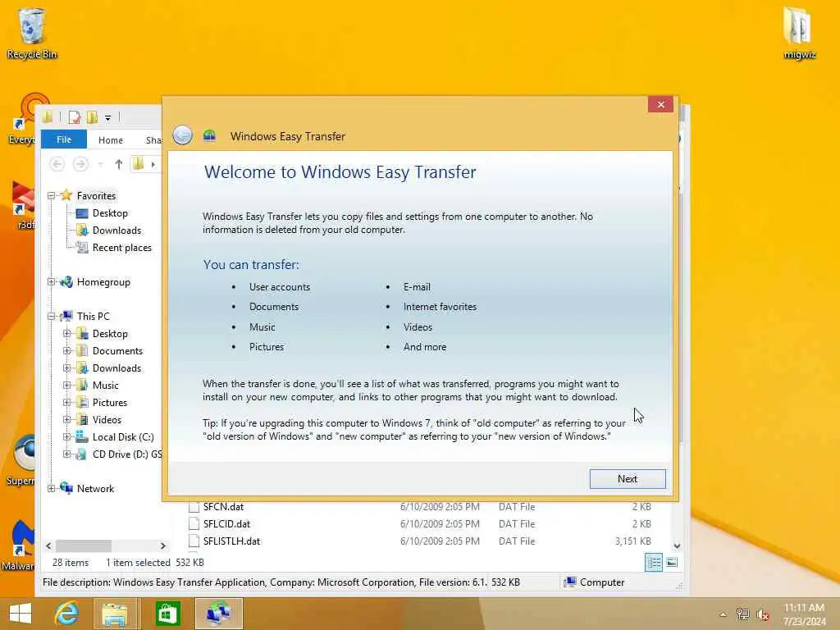Select This PC in navigation pane
Viewport: 840px width, 630px height.
(93, 316)
